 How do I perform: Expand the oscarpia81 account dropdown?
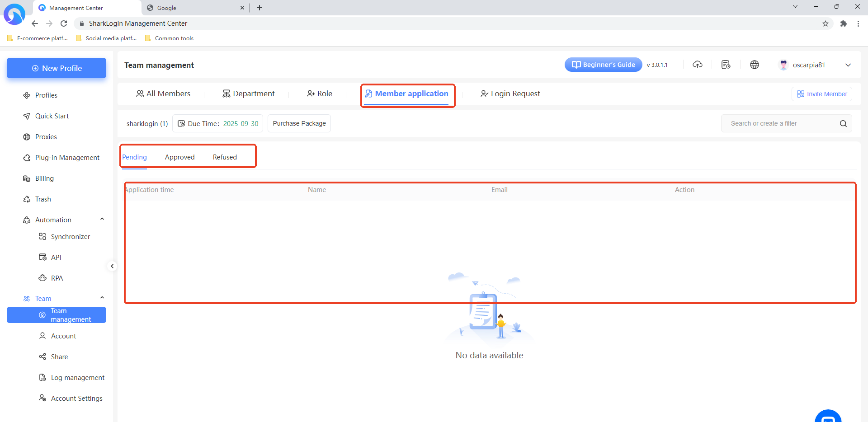(x=848, y=65)
